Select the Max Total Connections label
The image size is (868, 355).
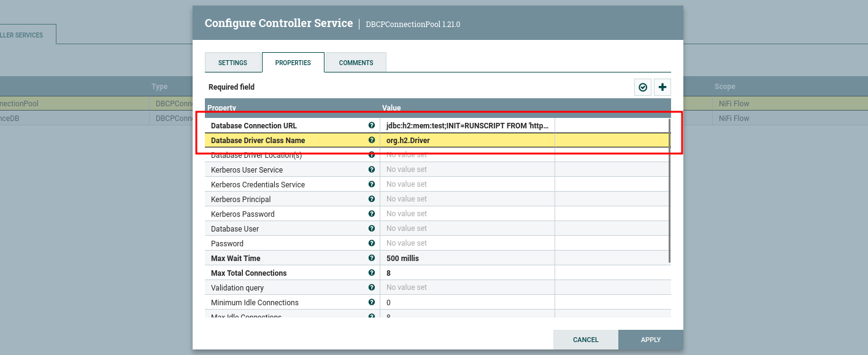click(248, 273)
